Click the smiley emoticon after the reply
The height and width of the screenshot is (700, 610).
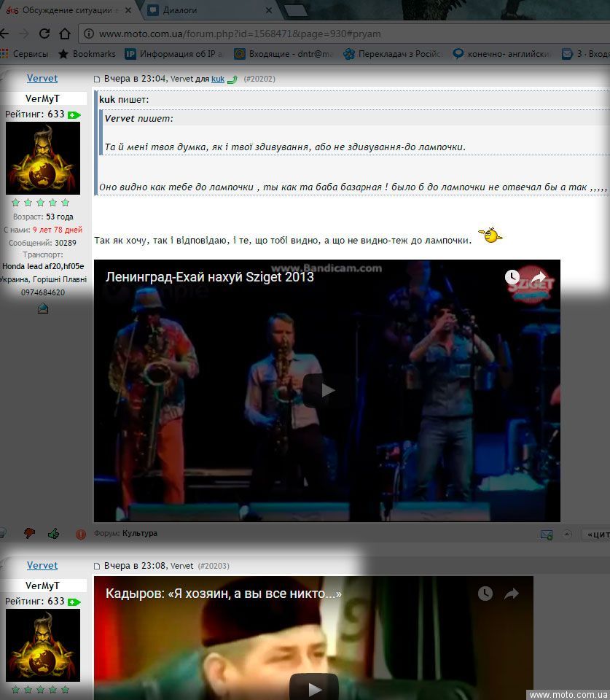coord(490,235)
